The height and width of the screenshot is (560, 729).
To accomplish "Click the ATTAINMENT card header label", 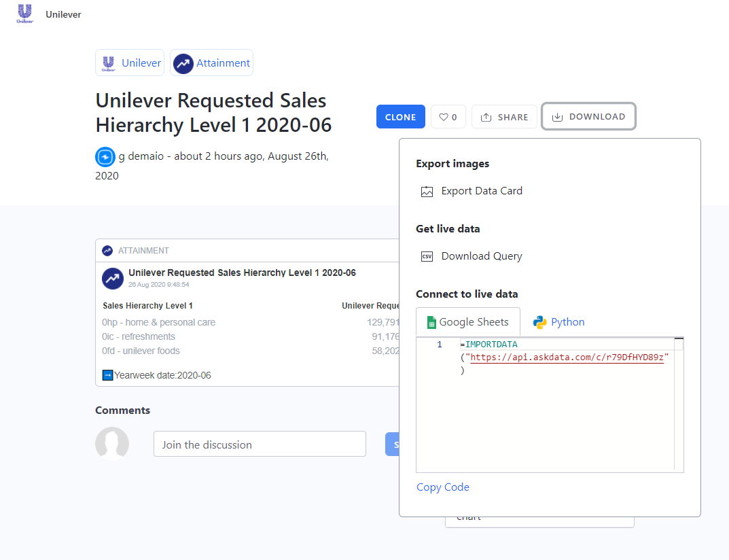I will 143,251.
